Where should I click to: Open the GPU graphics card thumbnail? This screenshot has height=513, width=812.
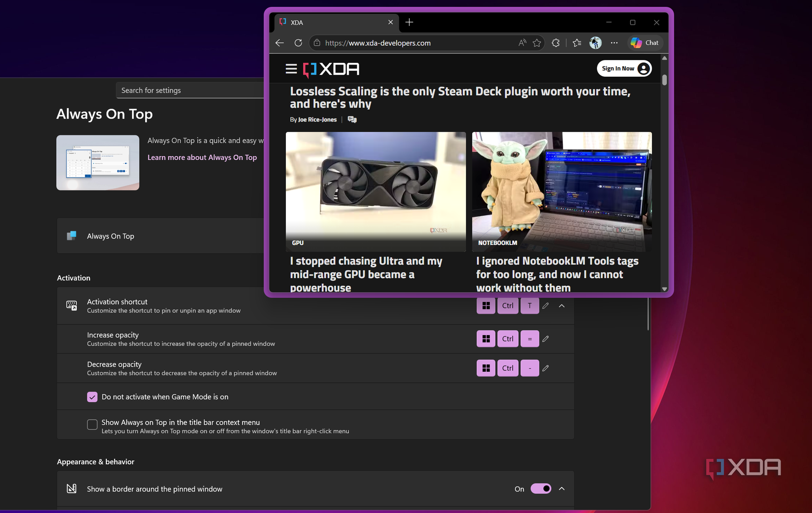pyautogui.click(x=376, y=192)
